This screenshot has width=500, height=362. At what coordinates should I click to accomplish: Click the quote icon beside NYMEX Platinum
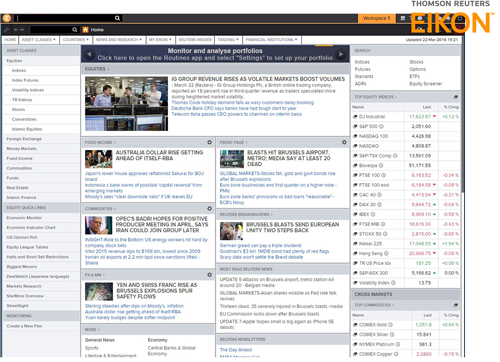[355, 344]
